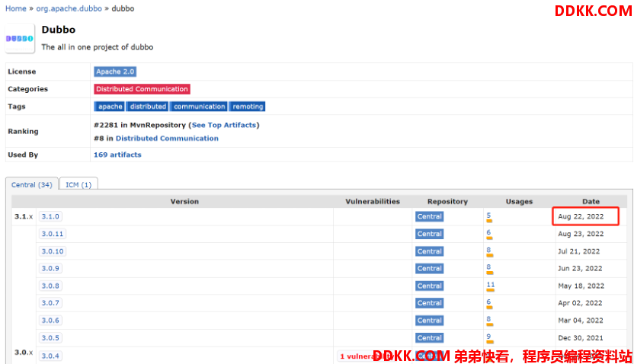Open version 3.0.7
The image size is (634, 364).
(x=50, y=303)
